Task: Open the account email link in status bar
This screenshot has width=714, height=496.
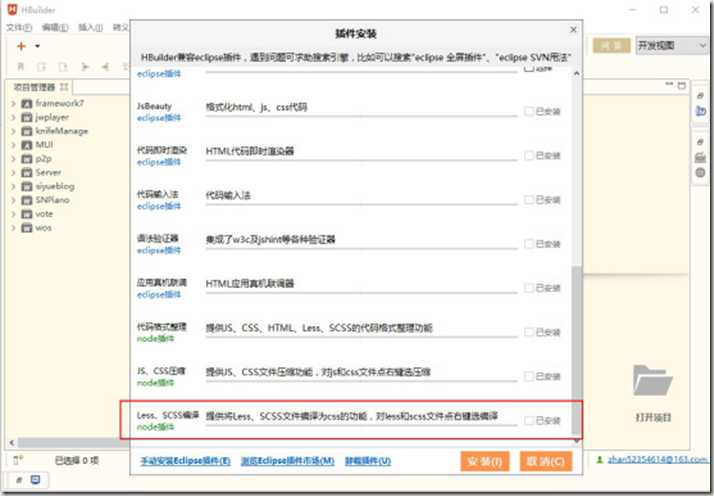Action: 659,460
